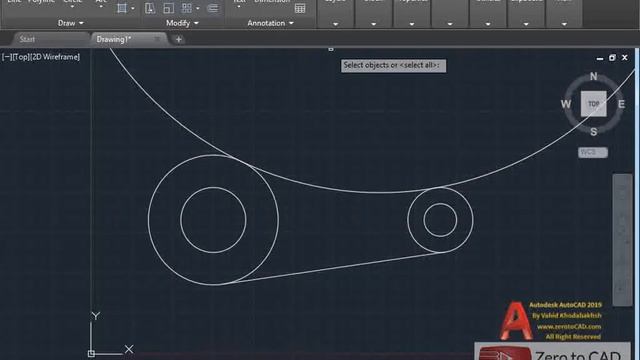
Task: Open the Hatch tool flyout arrow
Action: click(x=133, y=9)
